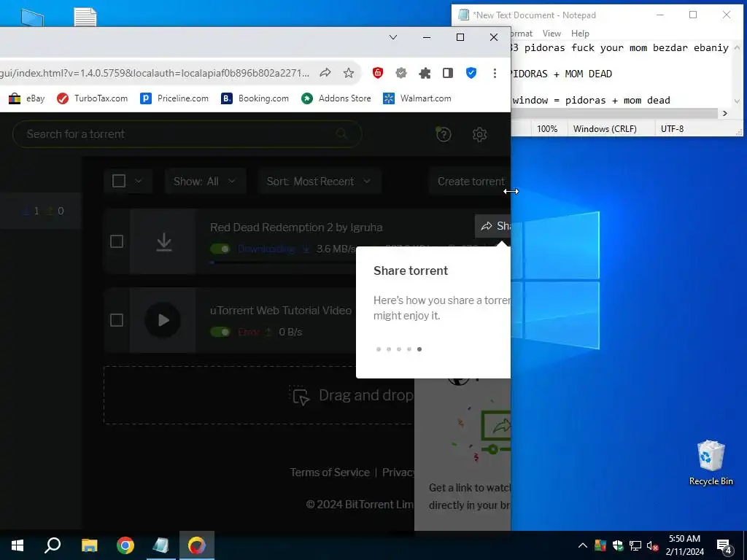Click the 3.6 MB/s download speed text
The image size is (747, 560).
[x=336, y=249]
